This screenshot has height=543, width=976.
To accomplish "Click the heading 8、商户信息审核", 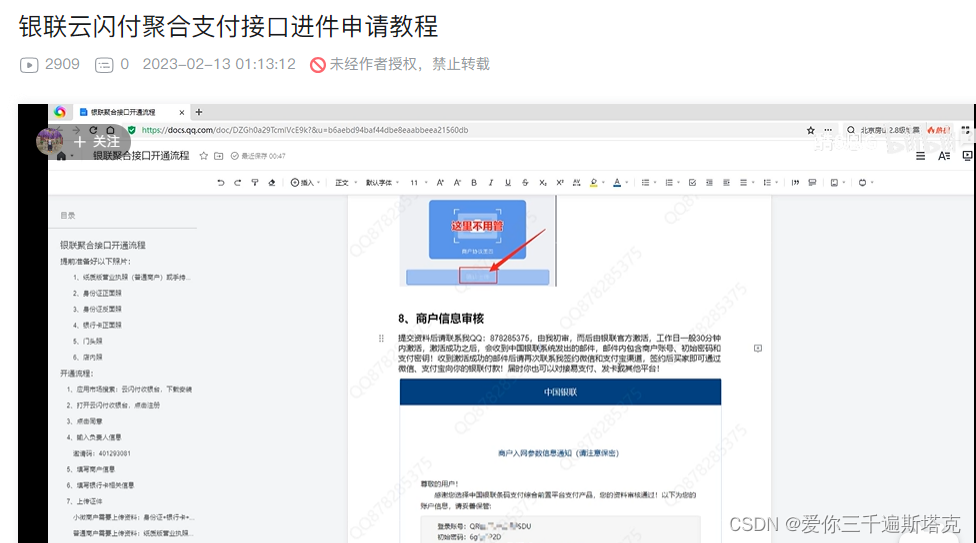I will 441,319.
